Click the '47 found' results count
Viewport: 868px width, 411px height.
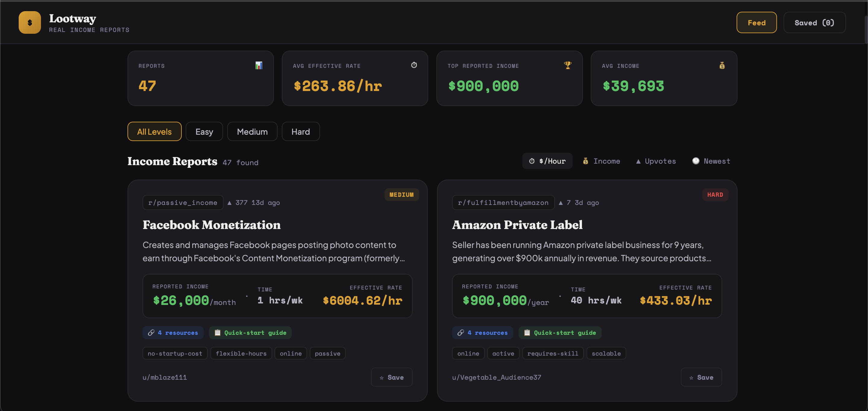pos(240,162)
